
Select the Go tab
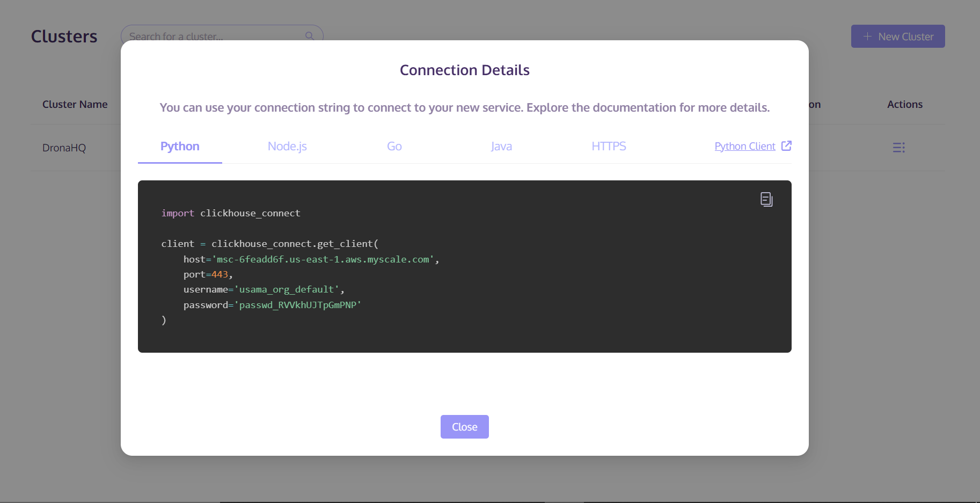tap(394, 146)
